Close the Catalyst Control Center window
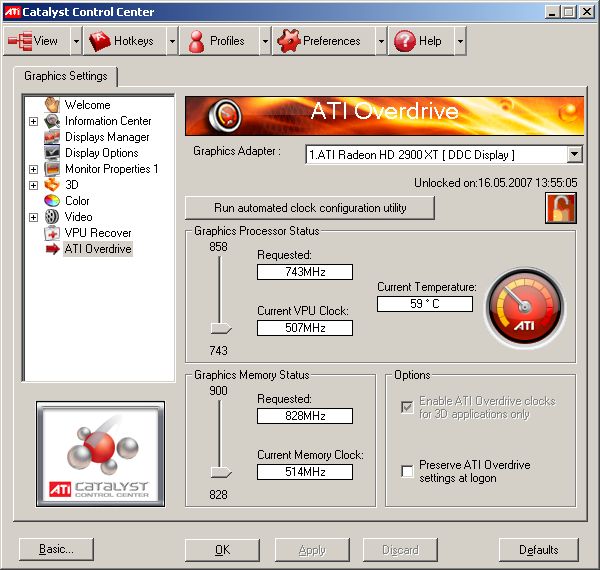 tap(587, 12)
